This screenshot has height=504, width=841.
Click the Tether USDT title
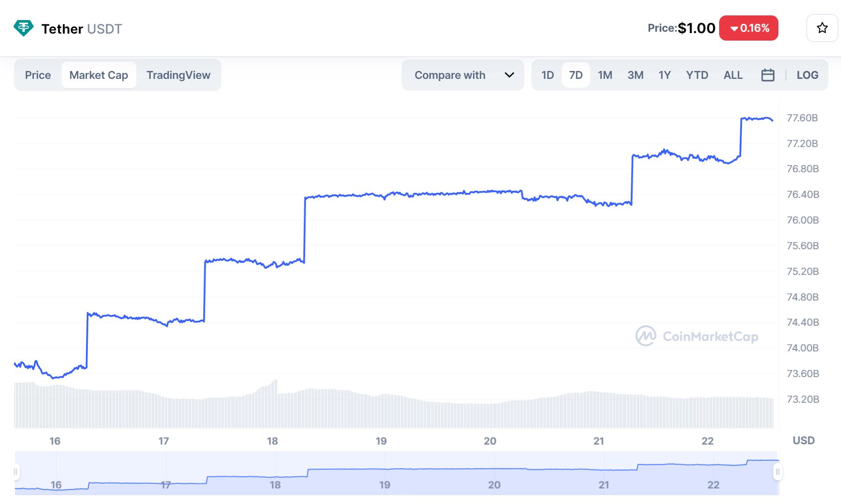pos(82,29)
